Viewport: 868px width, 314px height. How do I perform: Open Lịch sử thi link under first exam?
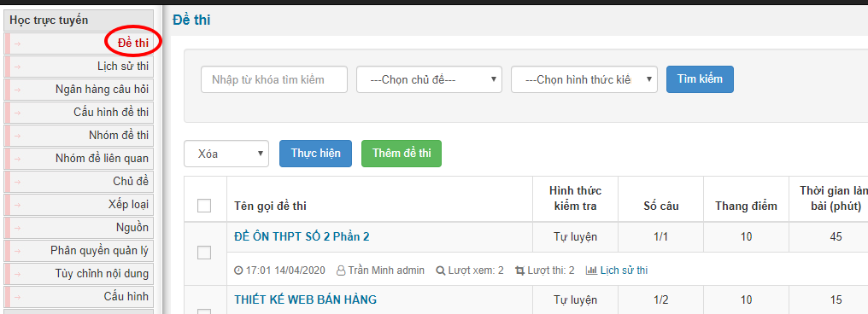[x=624, y=270]
